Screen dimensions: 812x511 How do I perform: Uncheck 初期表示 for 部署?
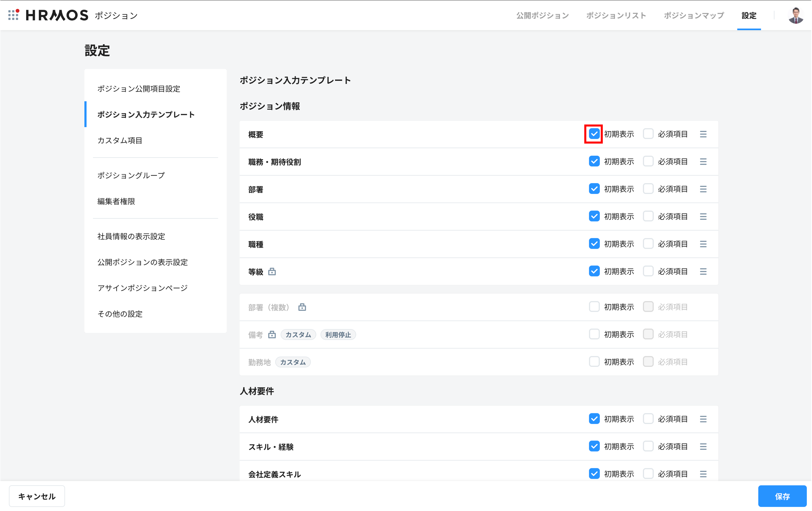point(594,189)
